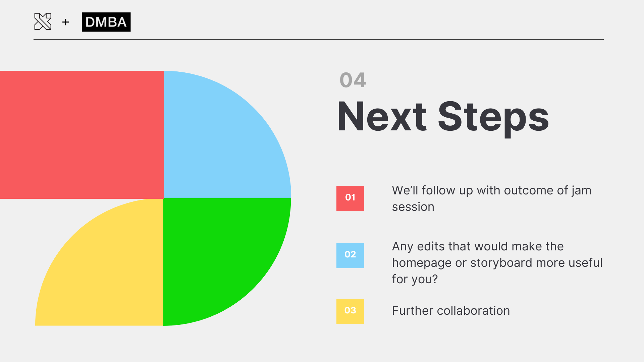Click the gray 04 section number
Image resolution: width=644 pixels, height=362 pixels.
353,80
